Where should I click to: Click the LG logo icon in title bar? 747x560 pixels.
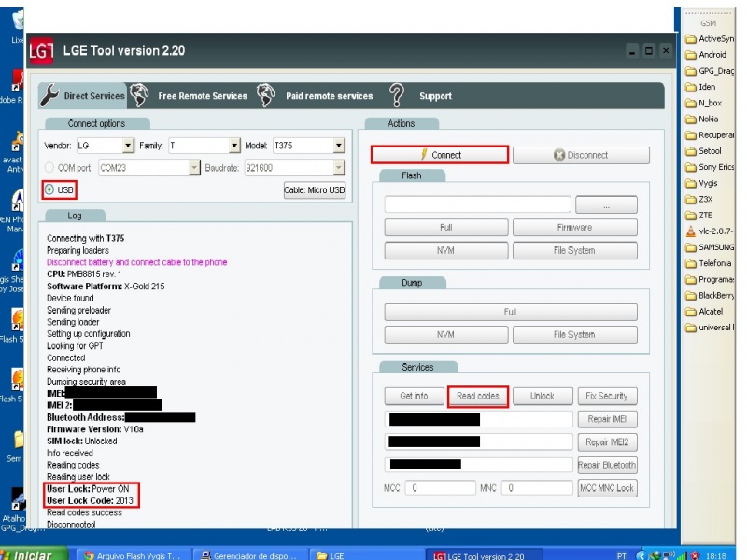(x=41, y=50)
